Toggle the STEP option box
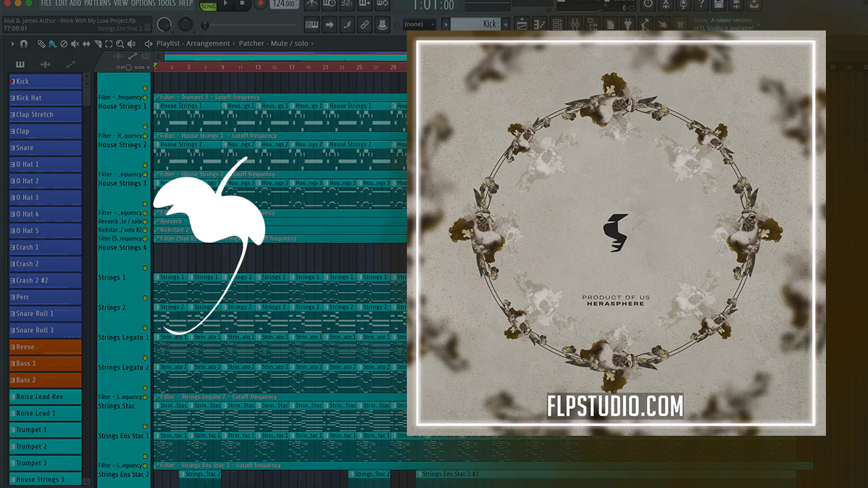 (129, 68)
